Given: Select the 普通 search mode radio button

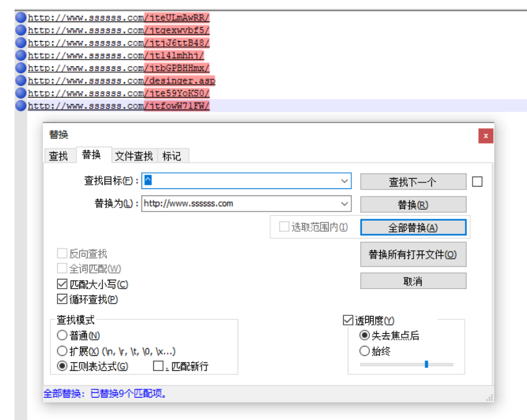Looking at the screenshot, I should 61,336.
